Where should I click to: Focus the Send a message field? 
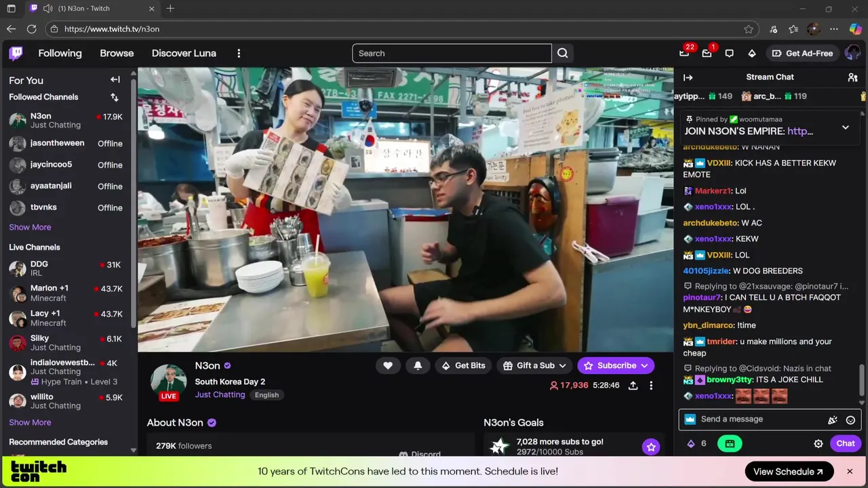(770, 420)
